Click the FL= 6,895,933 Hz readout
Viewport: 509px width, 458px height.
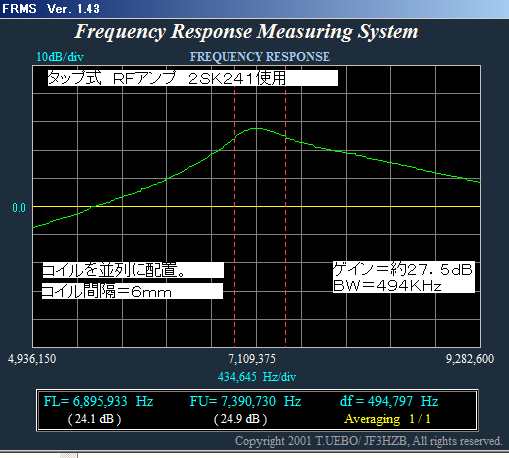coord(98,401)
